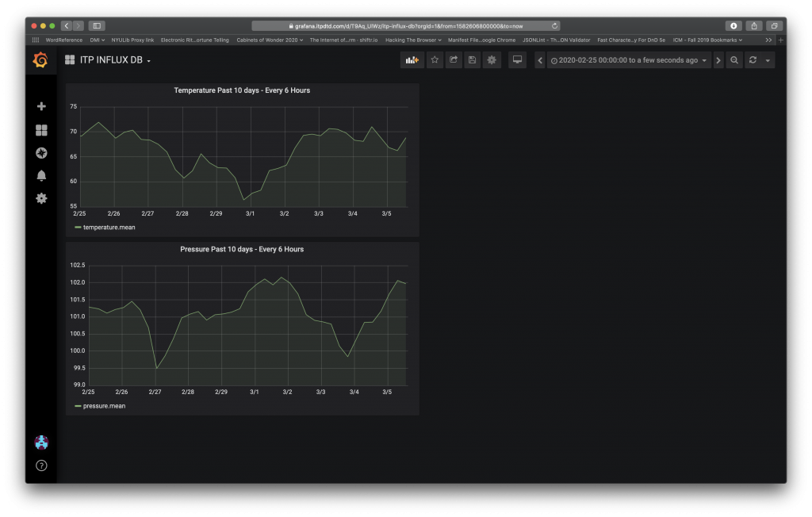Open the Help question mark icon
Image resolution: width=812 pixels, height=517 pixels.
41,465
